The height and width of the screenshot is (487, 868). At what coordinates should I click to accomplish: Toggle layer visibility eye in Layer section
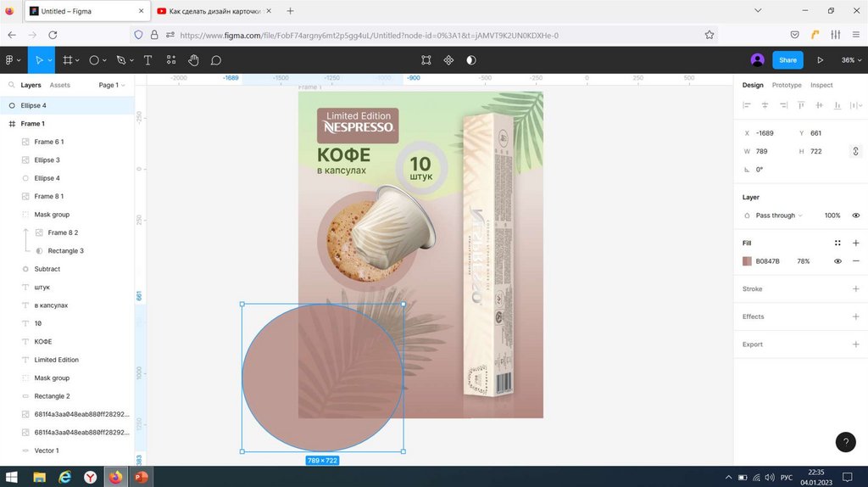click(855, 216)
